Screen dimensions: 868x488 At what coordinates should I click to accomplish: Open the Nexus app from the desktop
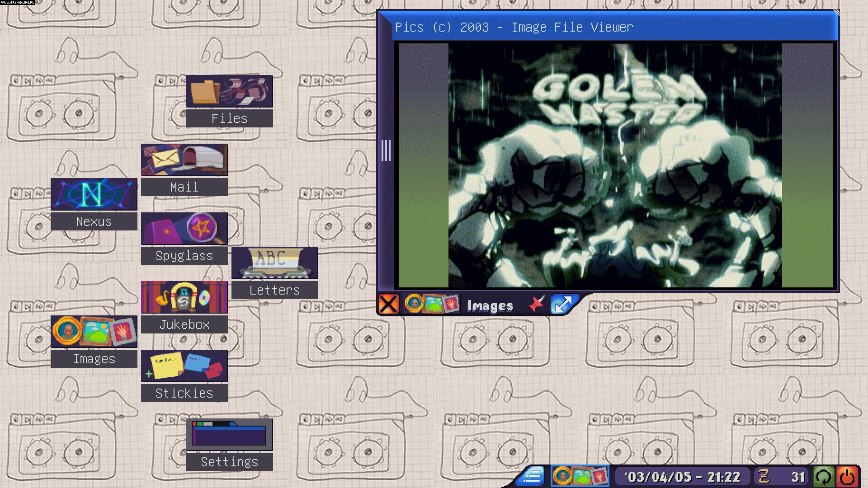pos(94,194)
